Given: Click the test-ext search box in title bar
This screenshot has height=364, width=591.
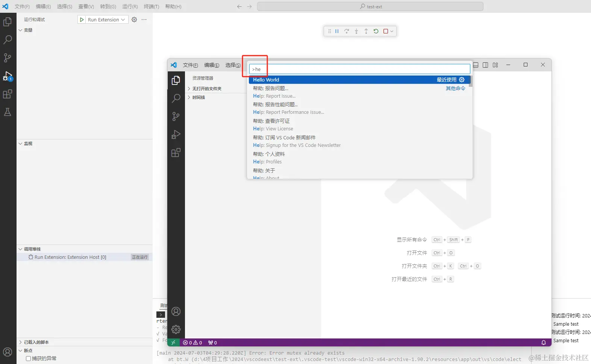Looking at the screenshot, I should click(x=370, y=6).
